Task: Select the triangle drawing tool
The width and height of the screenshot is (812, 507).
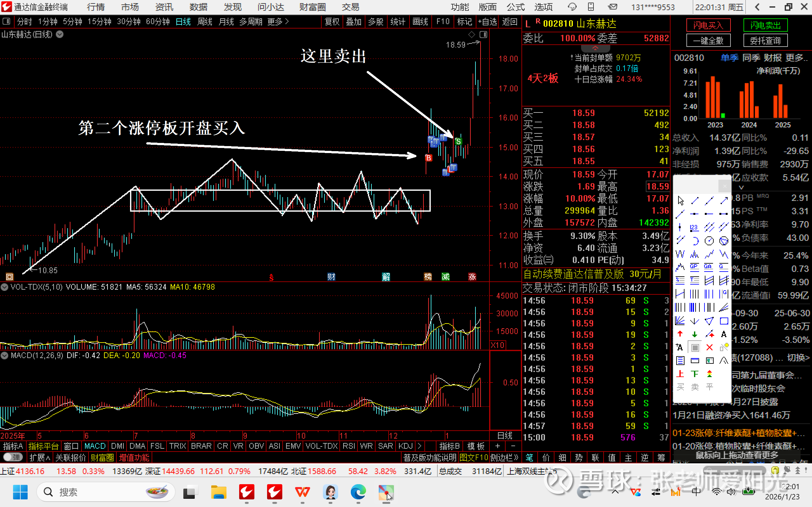Action: coord(709,321)
